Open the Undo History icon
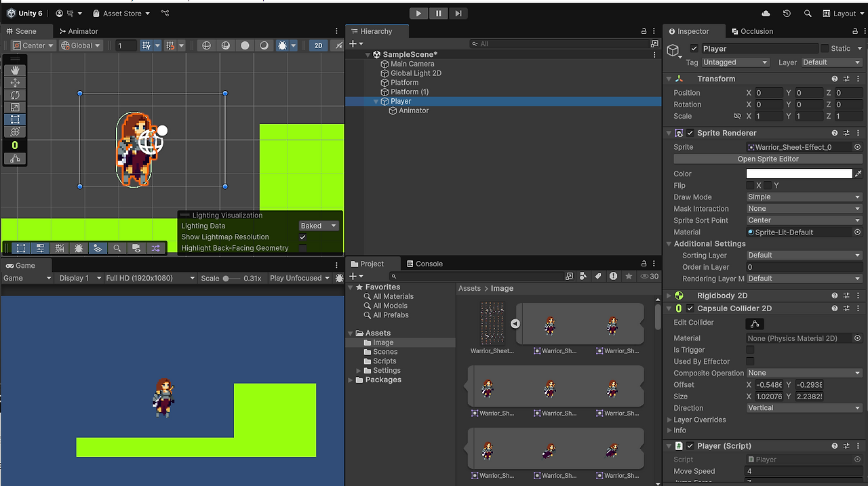Viewport: 868px width, 486px height. (787, 14)
